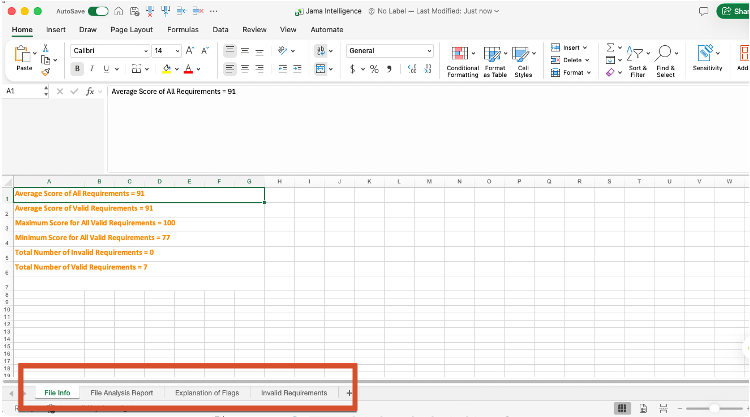Viewport: 750px width, 417px height.
Task: Open the Comments speech bubble icon
Action: [x=703, y=11]
